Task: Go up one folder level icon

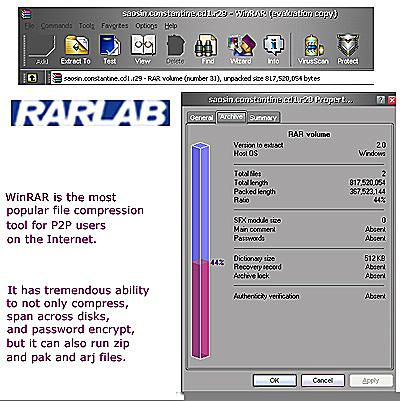Action: pos(32,78)
